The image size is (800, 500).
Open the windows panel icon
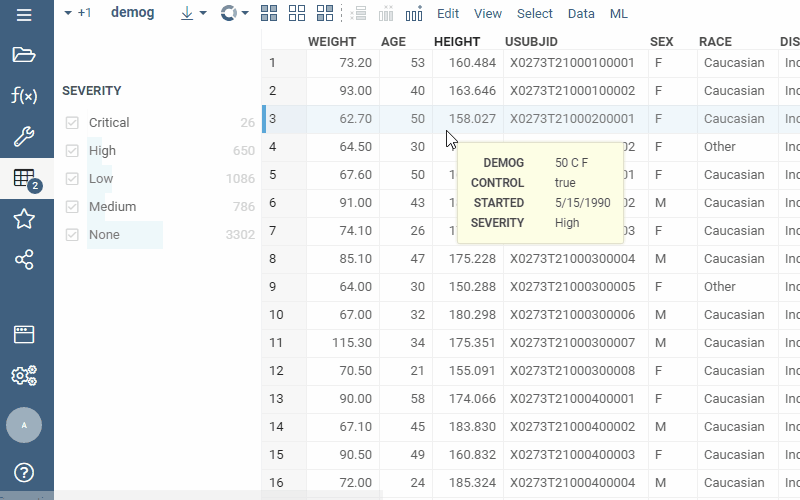[24, 335]
